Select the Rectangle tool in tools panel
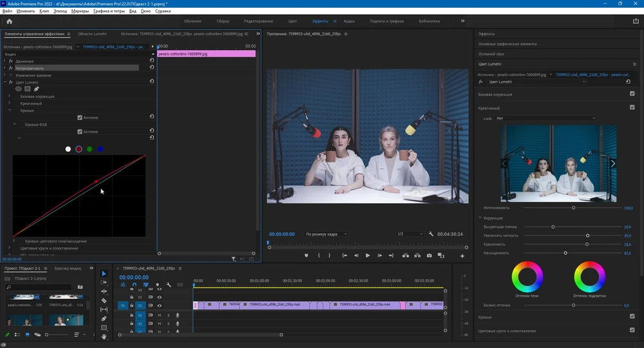This screenshot has width=644, height=348. tap(104, 327)
